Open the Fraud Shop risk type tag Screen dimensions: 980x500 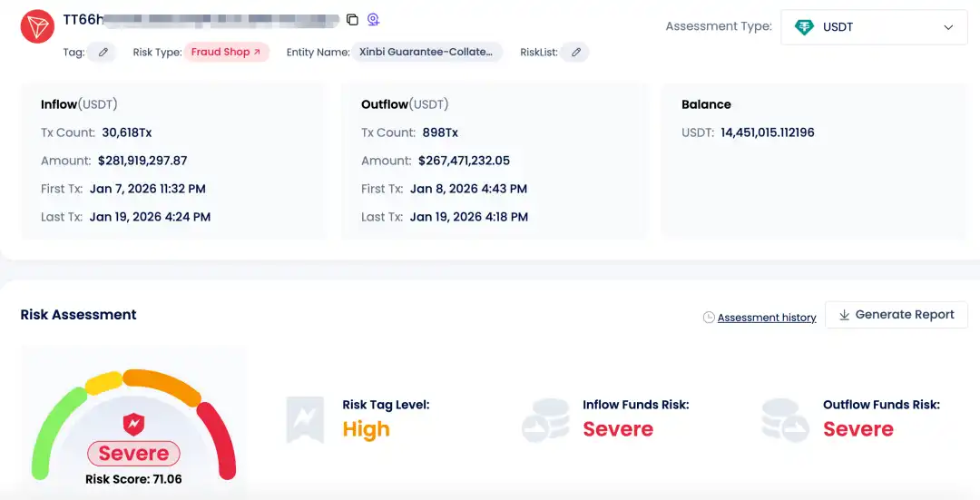tap(226, 53)
